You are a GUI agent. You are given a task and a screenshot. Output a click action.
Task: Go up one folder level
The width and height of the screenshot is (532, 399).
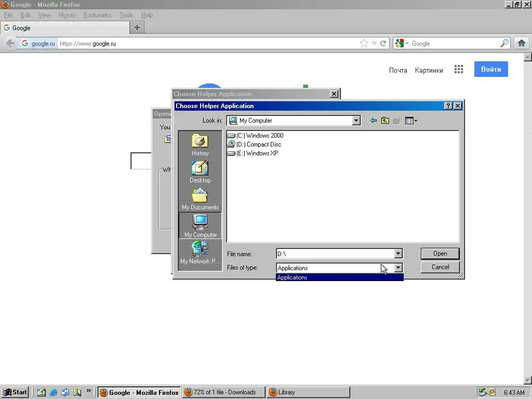(x=385, y=121)
